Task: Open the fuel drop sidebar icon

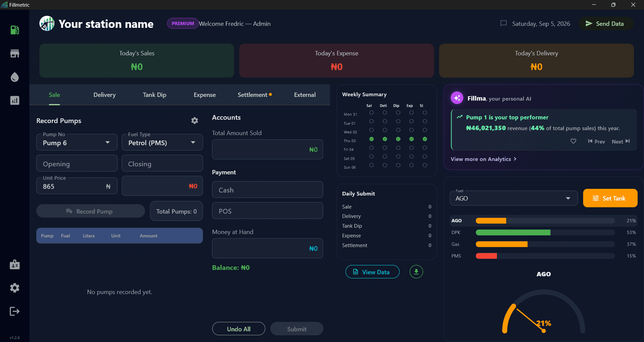Action: 15,77
